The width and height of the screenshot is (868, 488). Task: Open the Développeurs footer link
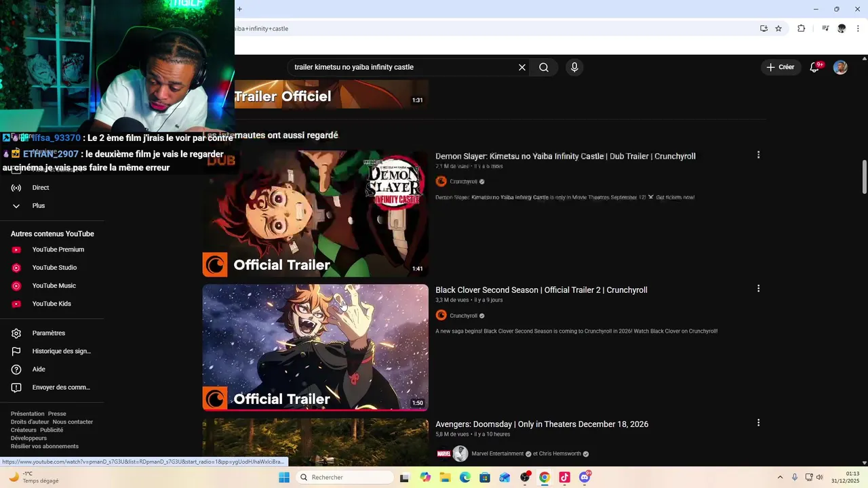pyautogui.click(x=28, y=438)
